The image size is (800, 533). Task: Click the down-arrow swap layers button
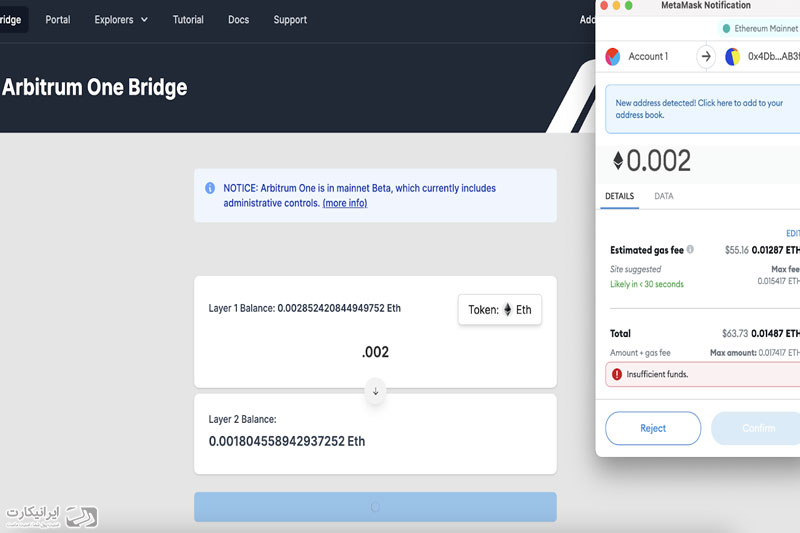[376, 391]
